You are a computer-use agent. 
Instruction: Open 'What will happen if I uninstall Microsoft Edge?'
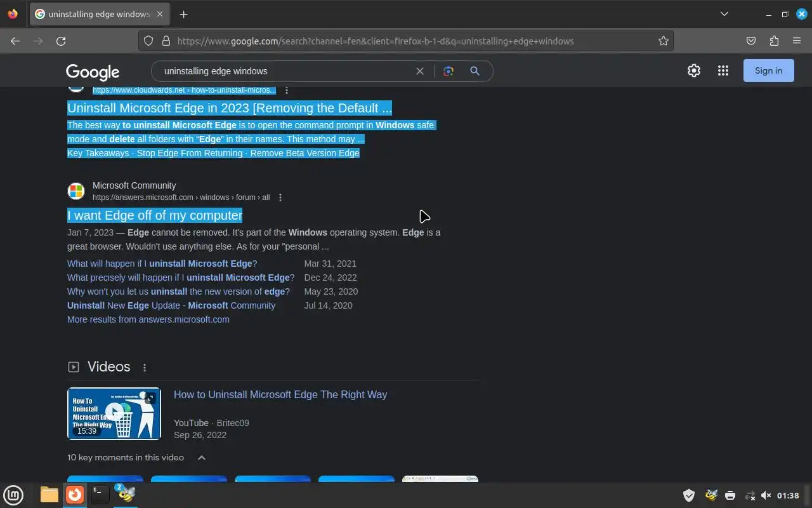click(162, 264)
